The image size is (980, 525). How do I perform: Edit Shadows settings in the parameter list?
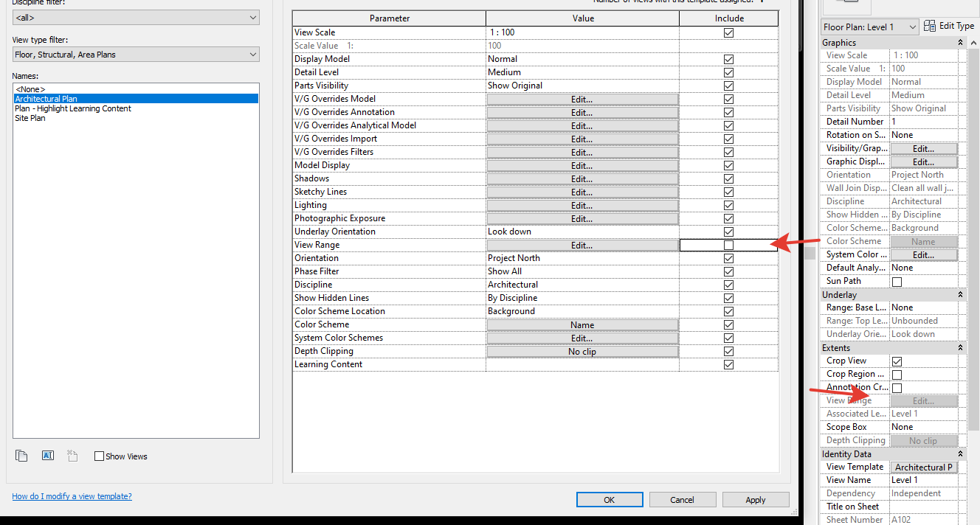click(582, 178)
